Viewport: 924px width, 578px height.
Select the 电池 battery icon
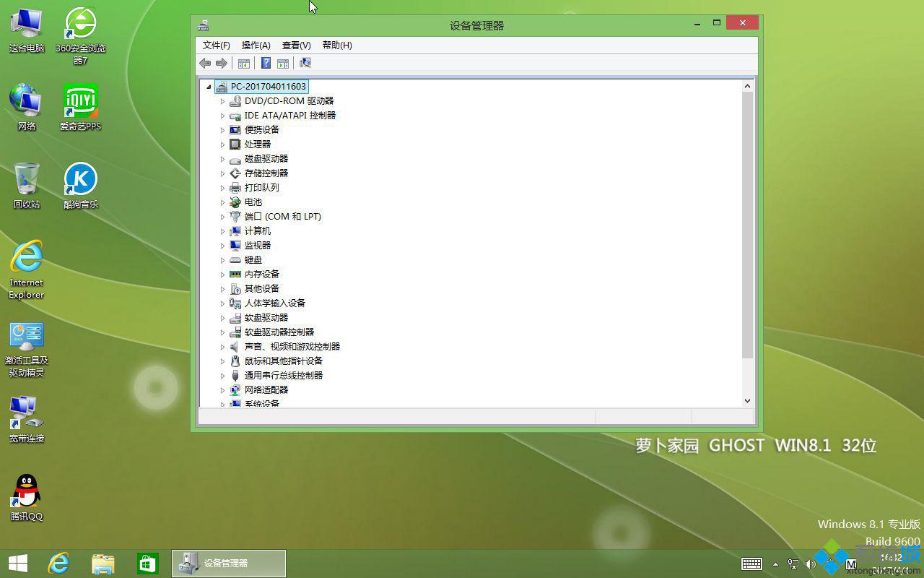coord(235,202)
